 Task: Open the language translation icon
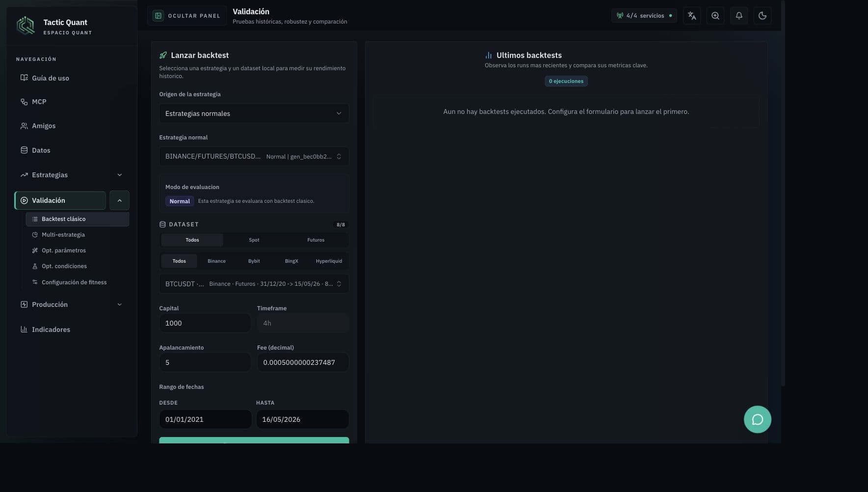tap(692, 16)
